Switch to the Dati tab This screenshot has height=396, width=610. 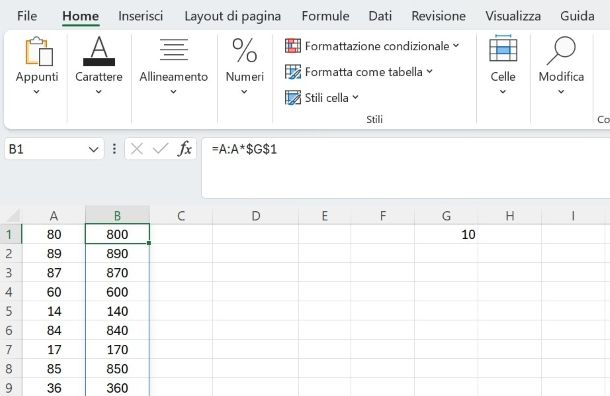tap(380, 16)
